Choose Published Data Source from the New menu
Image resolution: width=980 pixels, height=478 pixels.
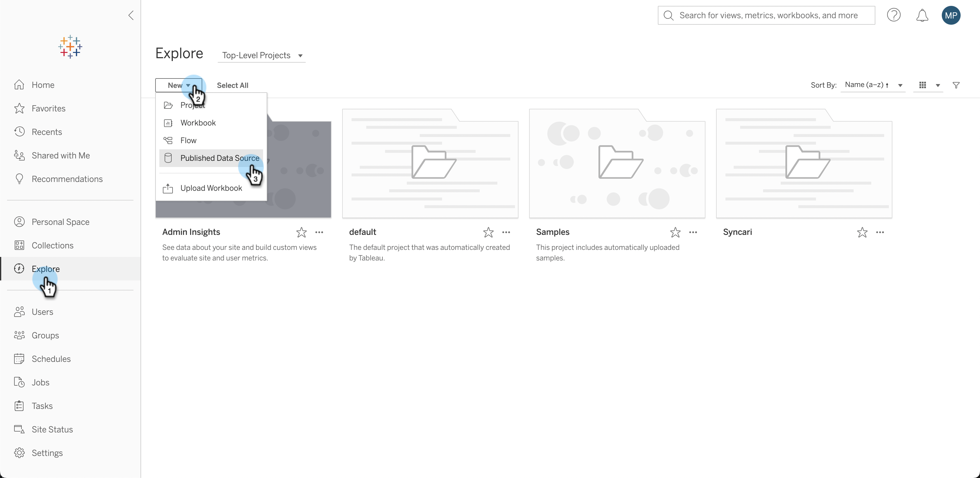point(211,158)
